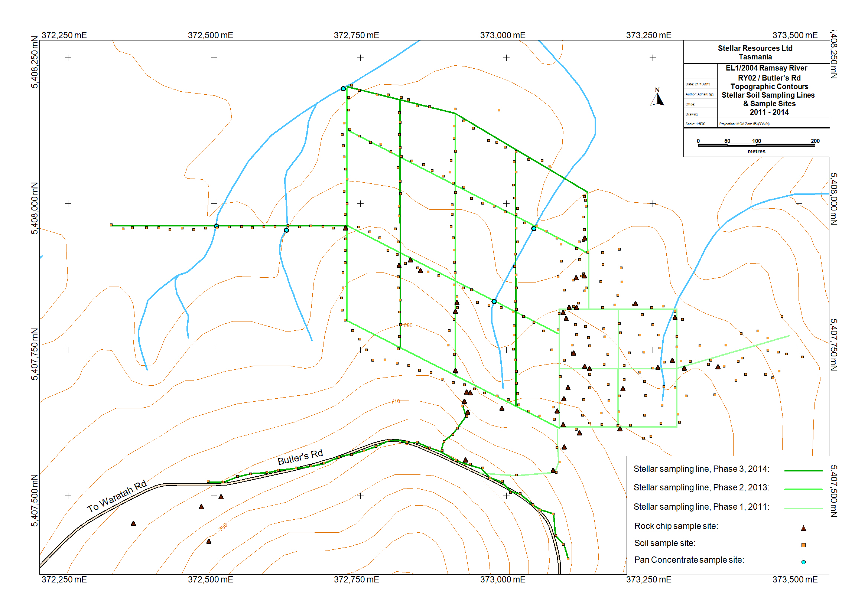
Task: Click the soil sample square in legend
Action: pyautogui.click(x=803, y=545)
